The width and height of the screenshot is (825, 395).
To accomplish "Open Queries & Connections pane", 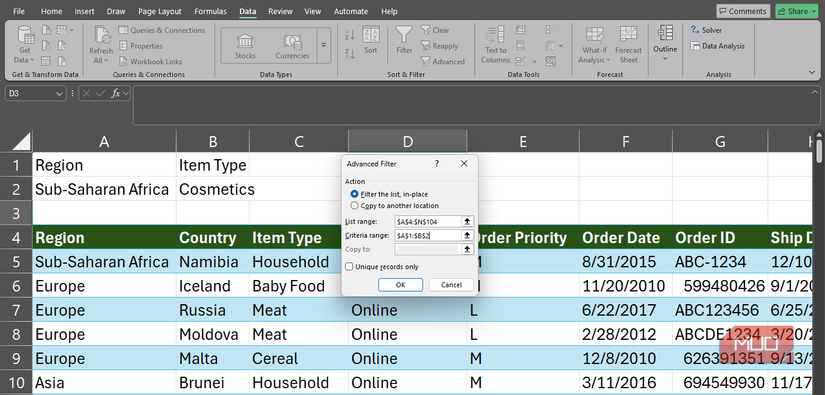I will coord(162,31).
